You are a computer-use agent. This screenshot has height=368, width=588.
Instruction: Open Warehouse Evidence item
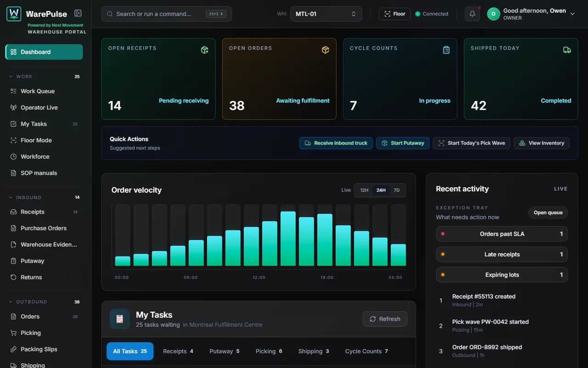pyautogui.click(x=44, y=245)
